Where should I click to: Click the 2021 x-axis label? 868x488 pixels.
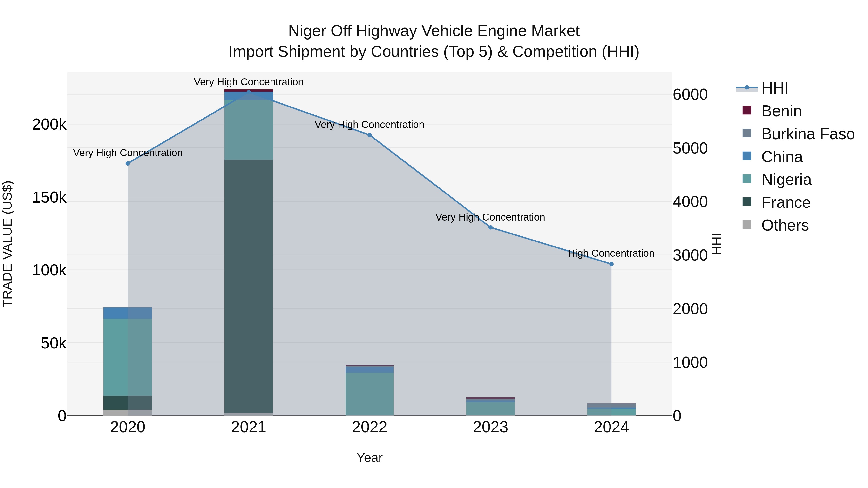coord(249,427)
